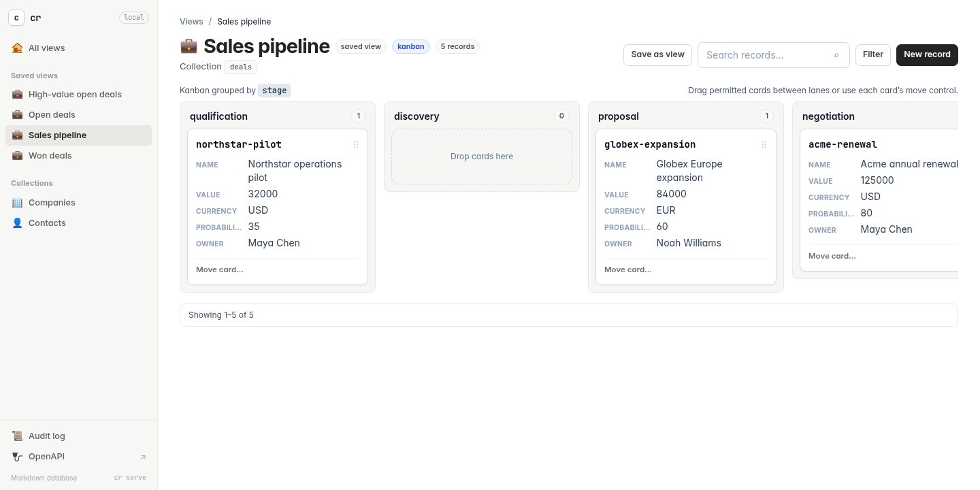Image resolution: width=980 pixels, height=490 pixels.
Task: Click briefcase icon beside Won deals
Action: (18, 156)
